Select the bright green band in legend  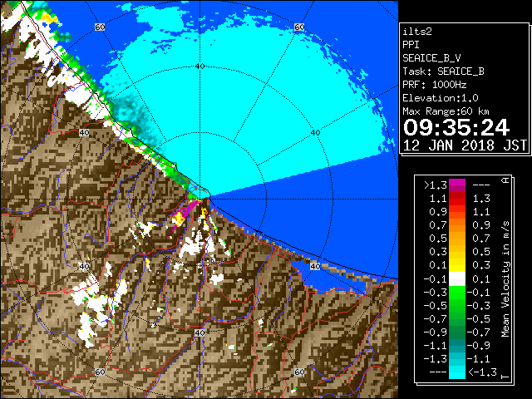pos(457,293)
